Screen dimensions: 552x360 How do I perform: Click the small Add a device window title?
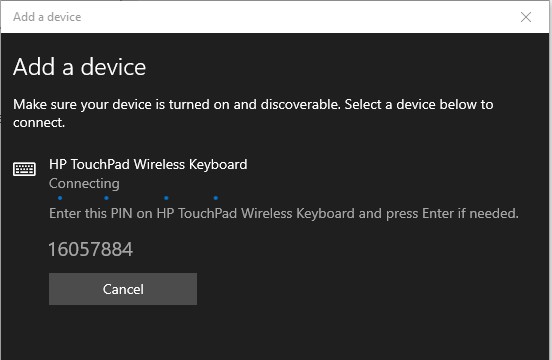[47, 17]
